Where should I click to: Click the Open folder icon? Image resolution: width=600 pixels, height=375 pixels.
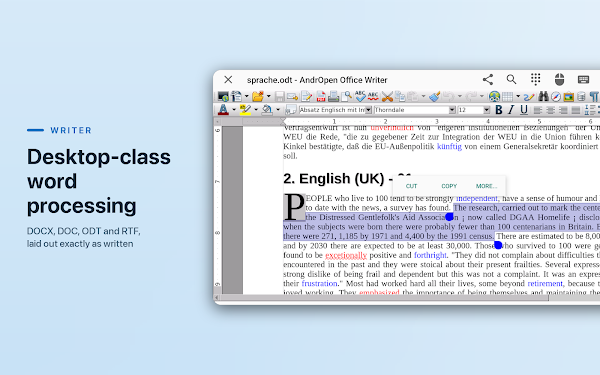pyautogui.click(x=258, y=96)
